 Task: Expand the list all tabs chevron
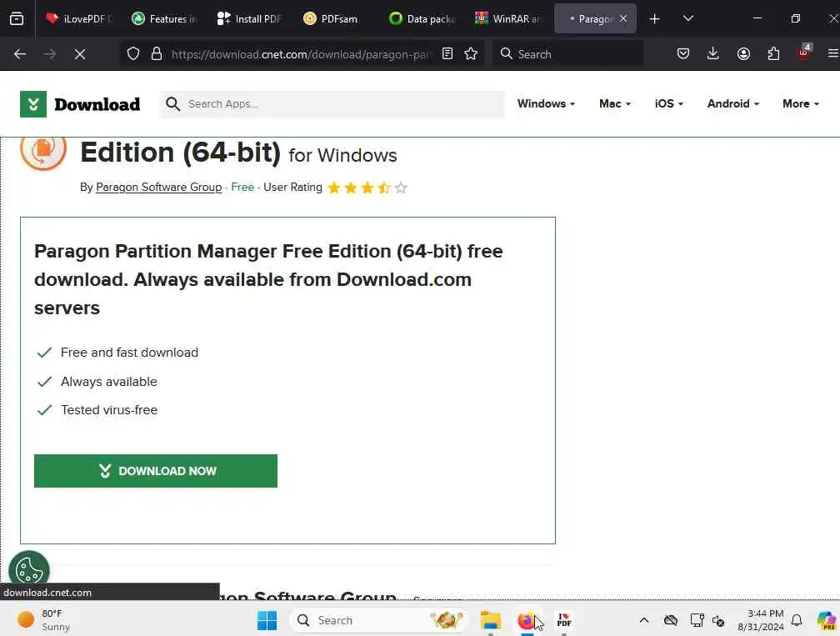tap(688, 18)
